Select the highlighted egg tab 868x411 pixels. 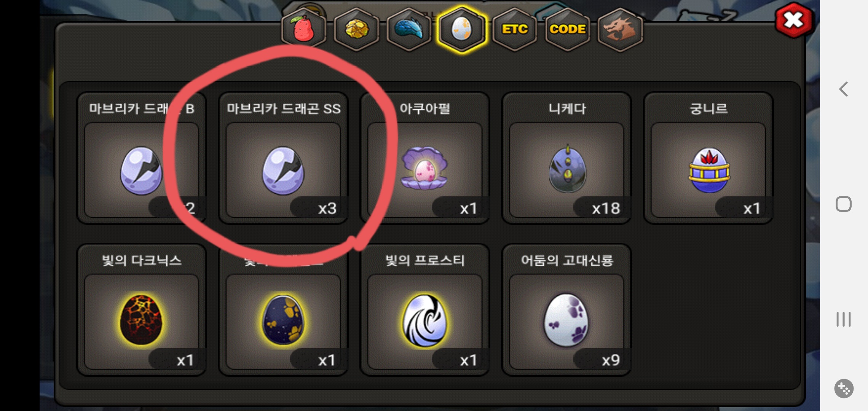461,30
